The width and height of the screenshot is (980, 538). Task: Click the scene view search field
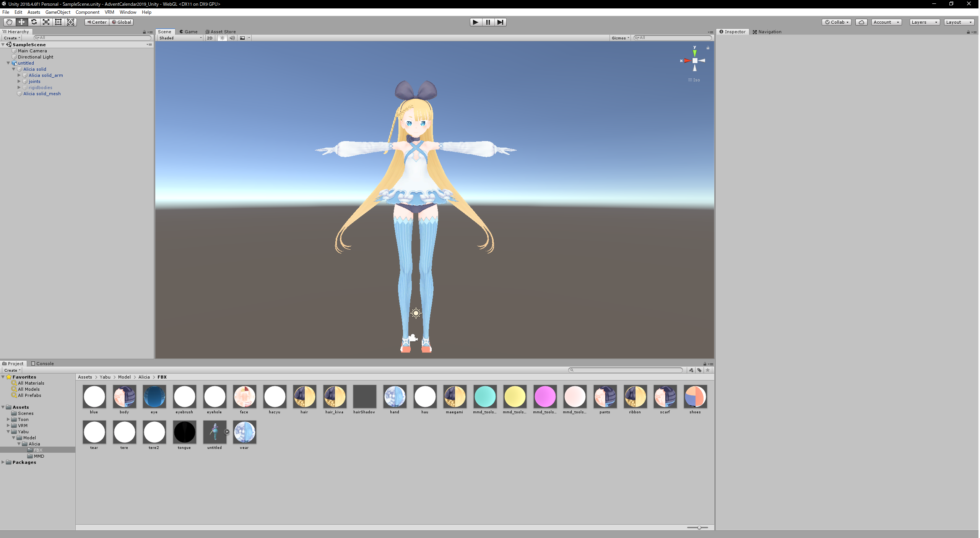point(672,38)
